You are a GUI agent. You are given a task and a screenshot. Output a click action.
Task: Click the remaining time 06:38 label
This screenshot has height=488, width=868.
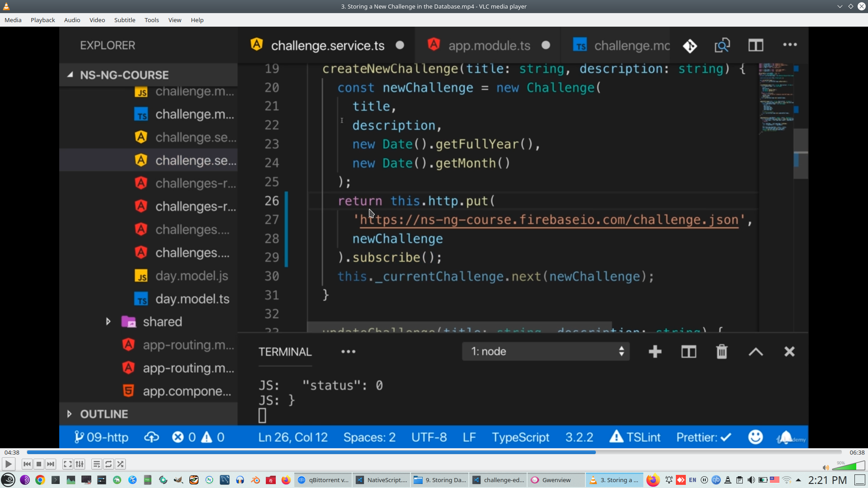[857, 452]
